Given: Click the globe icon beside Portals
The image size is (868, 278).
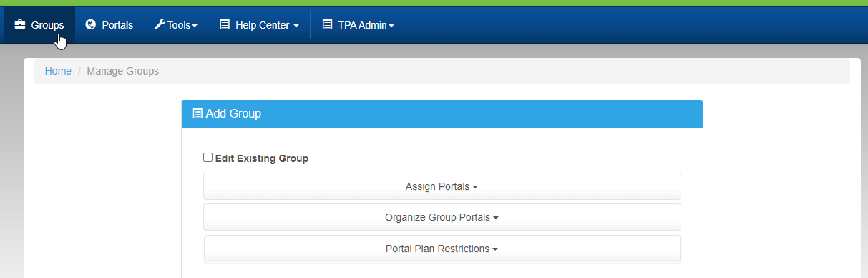Looking at the screenshot, I should tap(91, 24).
